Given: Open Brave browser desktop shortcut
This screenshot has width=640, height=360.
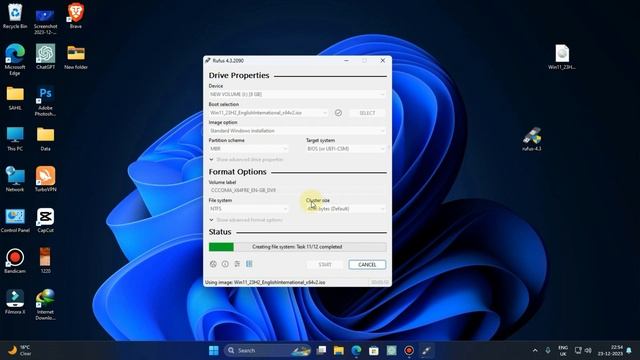Looking at the screenshot, I should (76, 17).
